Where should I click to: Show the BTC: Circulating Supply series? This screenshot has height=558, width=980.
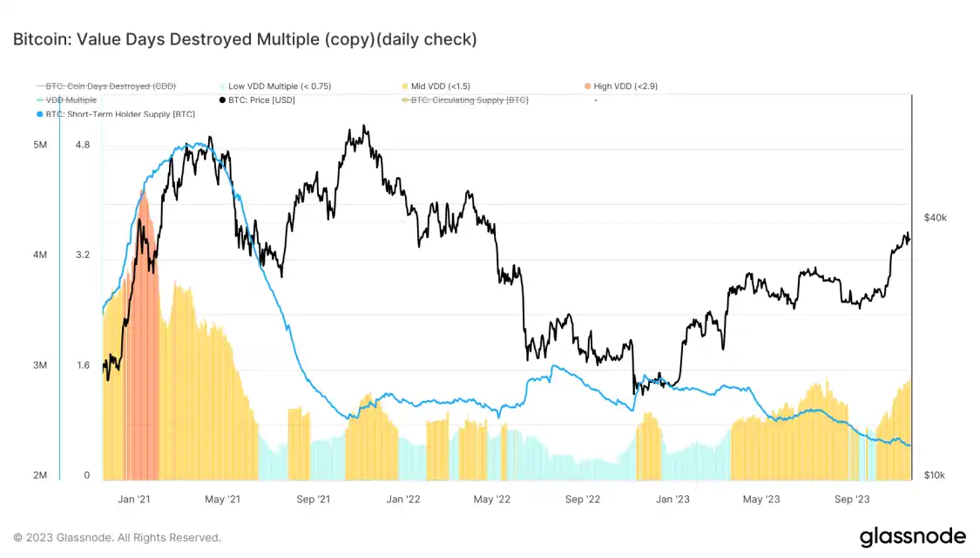coord(470,100)
